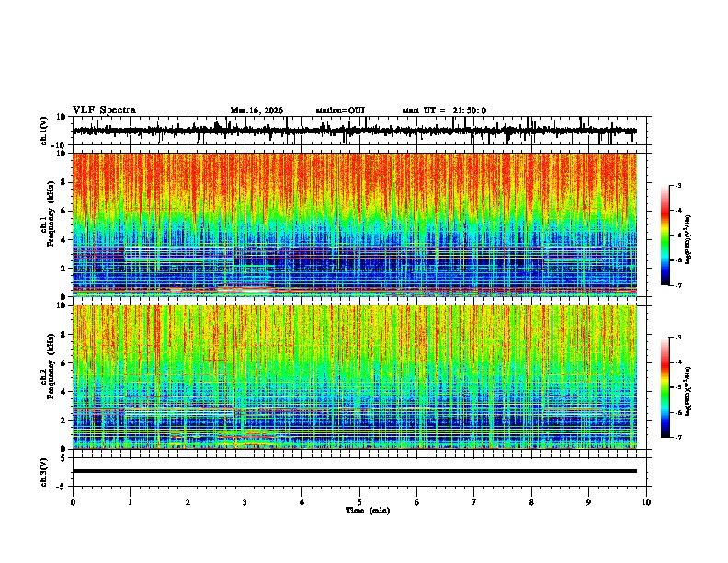The width and height of the screenshot is (728, 563).
Task: Click time axis tick label "5"
Action: 359,502
